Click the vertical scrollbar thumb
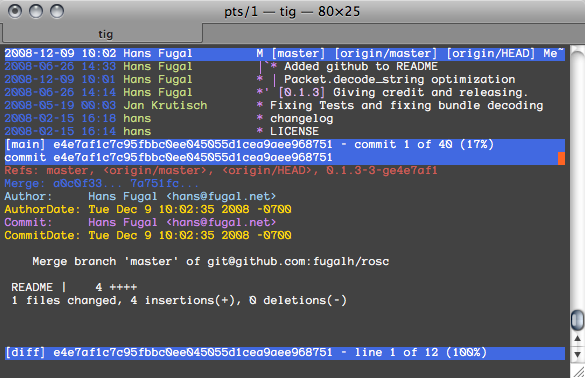The width and height of the screenshot is (585, 378). 577,320
